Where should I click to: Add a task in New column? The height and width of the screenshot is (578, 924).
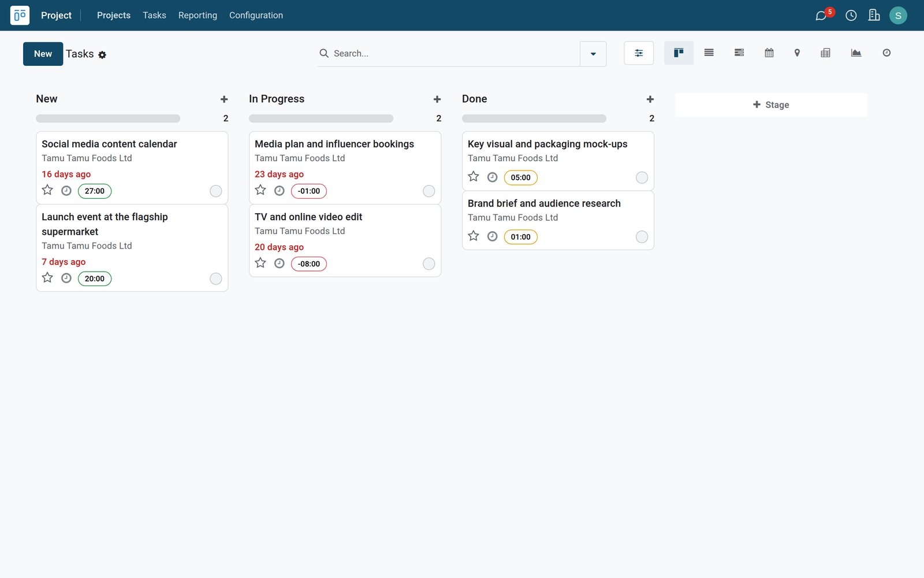[x=224, y=99]
